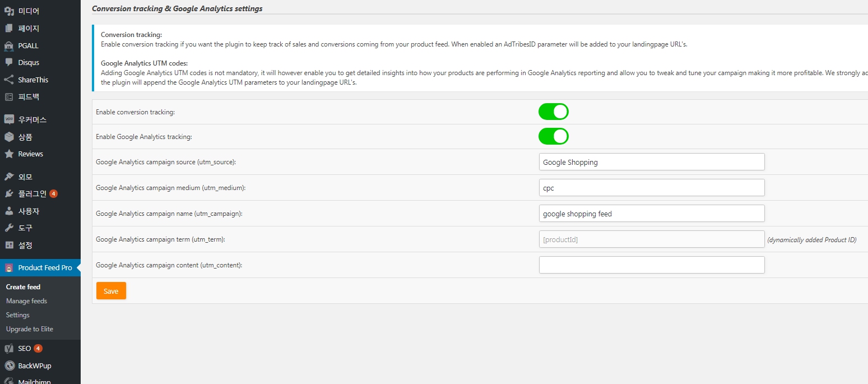This screenshot has height=384, width=868.
Task: Click the WooCommerce (우커머스) icon
Action: pyautogui.click(x=9, y=119)
